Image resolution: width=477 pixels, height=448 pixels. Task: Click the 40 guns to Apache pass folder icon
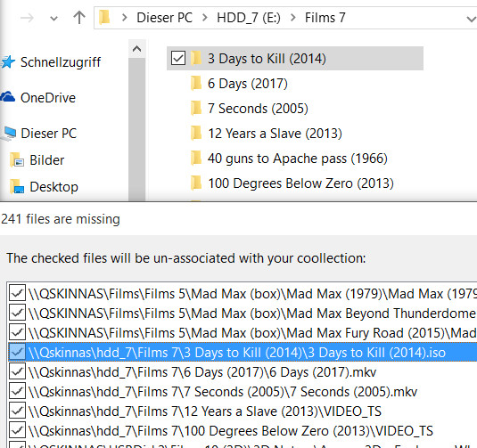tap(196, 158)
